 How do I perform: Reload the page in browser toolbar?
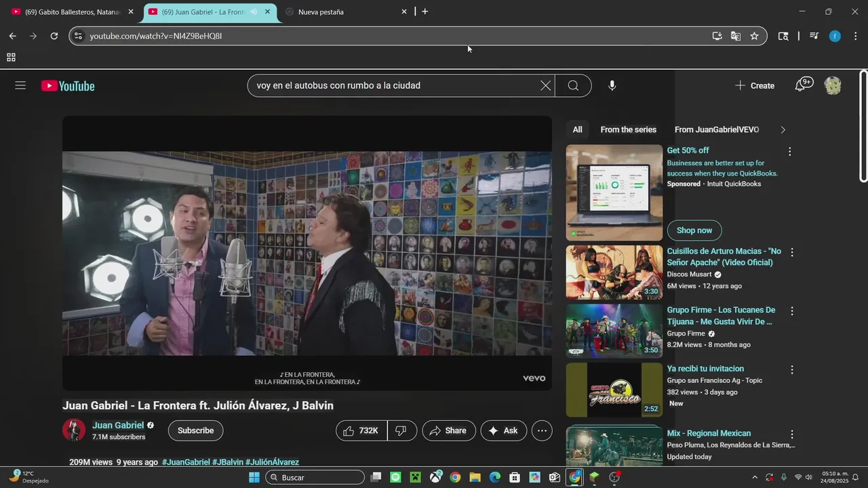[x=54, y=36]
